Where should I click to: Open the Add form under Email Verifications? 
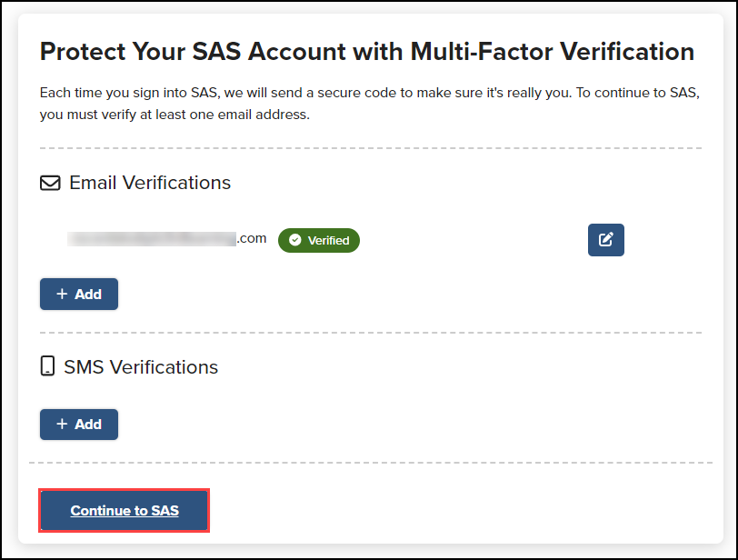[x=78, y=294]
